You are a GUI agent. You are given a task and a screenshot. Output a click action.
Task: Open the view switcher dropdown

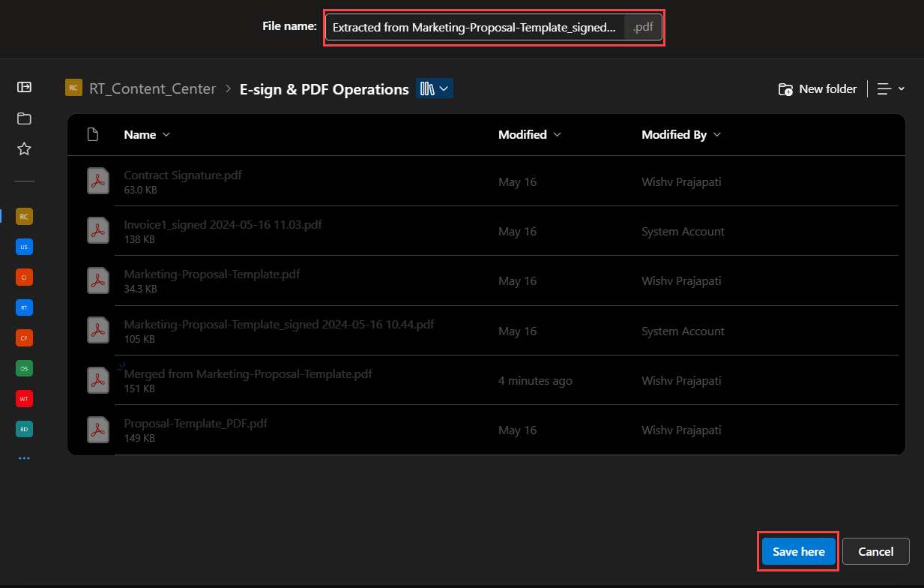point(435,88)
